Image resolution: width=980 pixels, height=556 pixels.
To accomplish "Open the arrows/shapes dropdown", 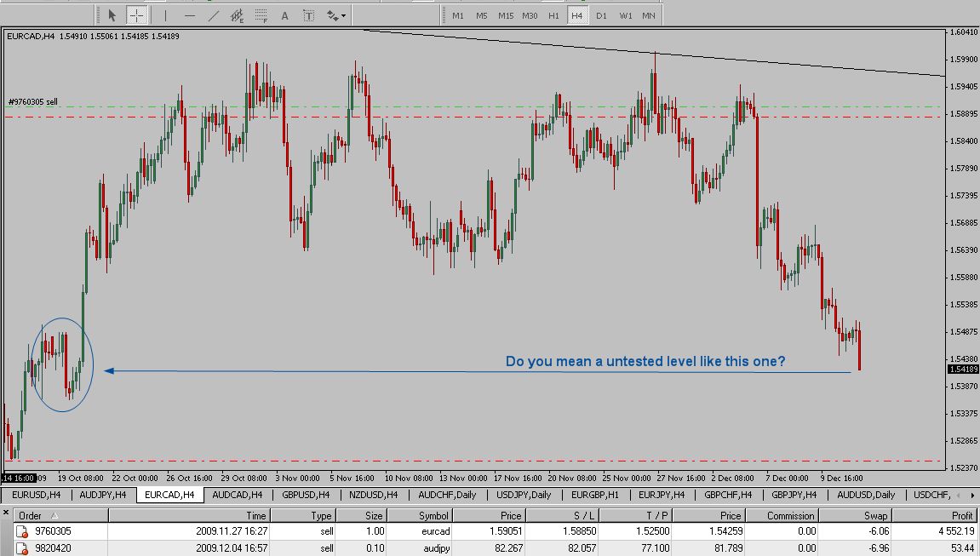I will coord(335,15).
